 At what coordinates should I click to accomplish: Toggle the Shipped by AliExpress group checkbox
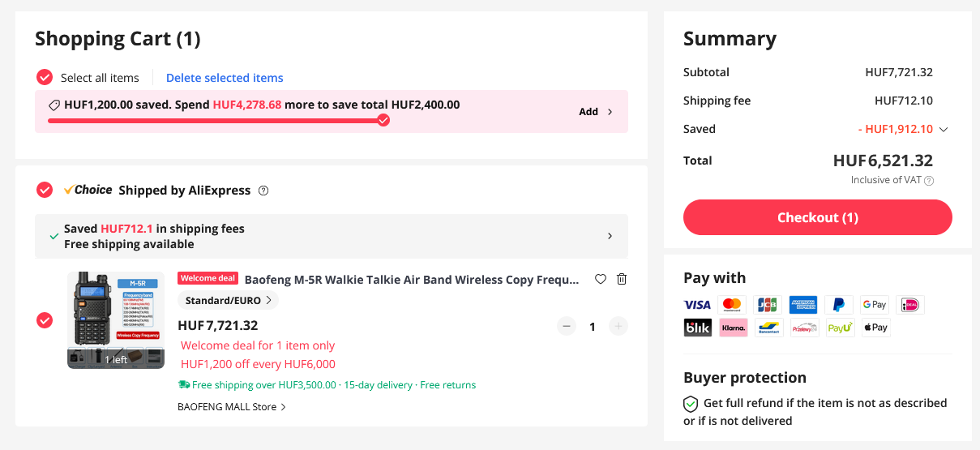(x=45, y=190)
